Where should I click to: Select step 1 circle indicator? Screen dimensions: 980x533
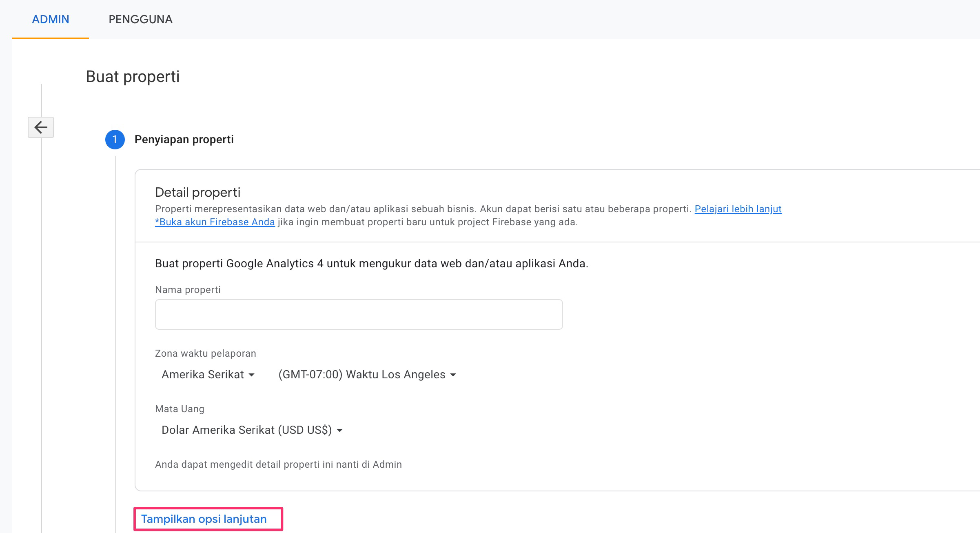115,140
